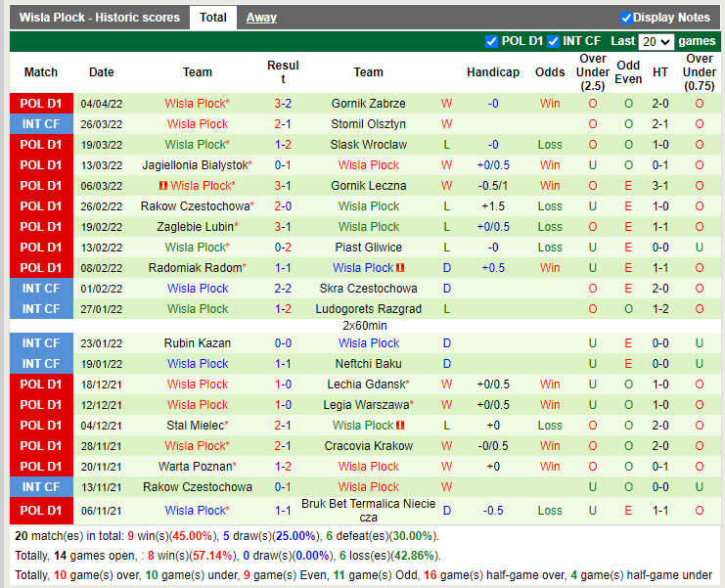Click INT CF badge for 26/03/22 match
This screenshot has height=588, width=725.
click(x=41, y=124)
